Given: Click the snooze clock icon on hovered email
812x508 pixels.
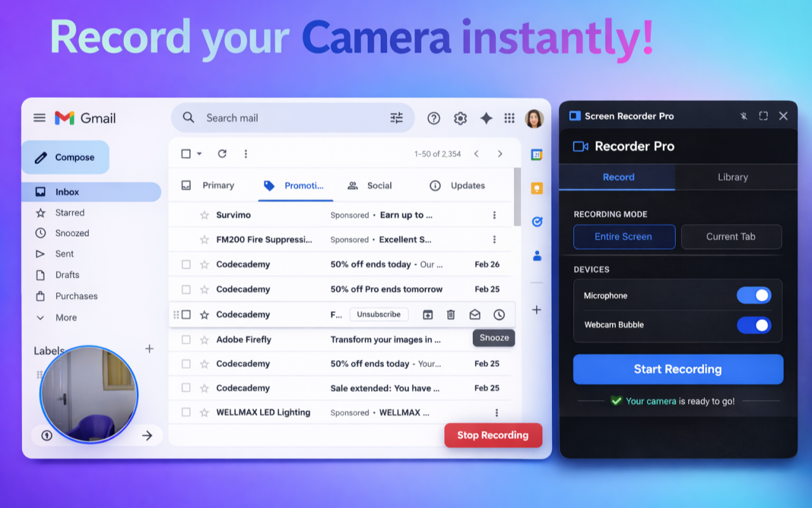Looking at the screenshot, I should pyautogui.click(x=499, y=314).
